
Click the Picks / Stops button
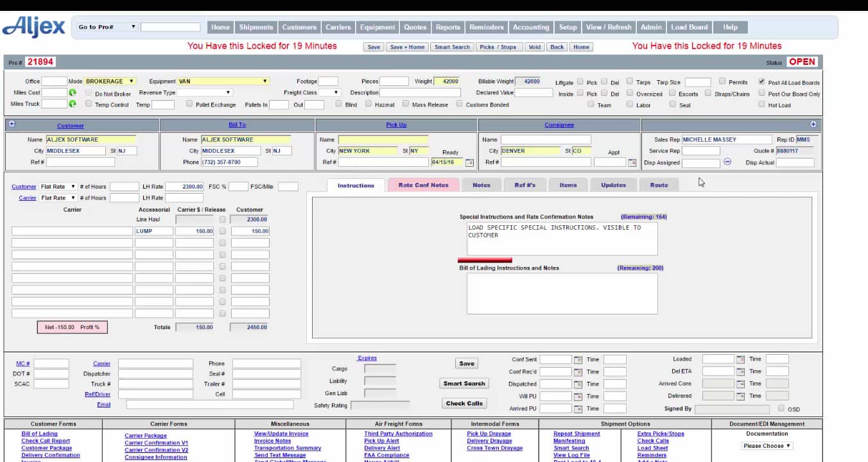pos(498,47)
